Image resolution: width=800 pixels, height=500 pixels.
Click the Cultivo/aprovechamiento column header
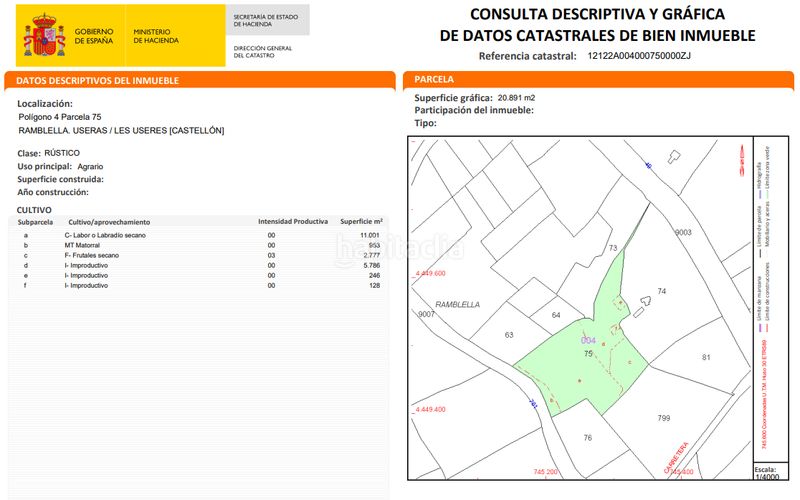109,222
